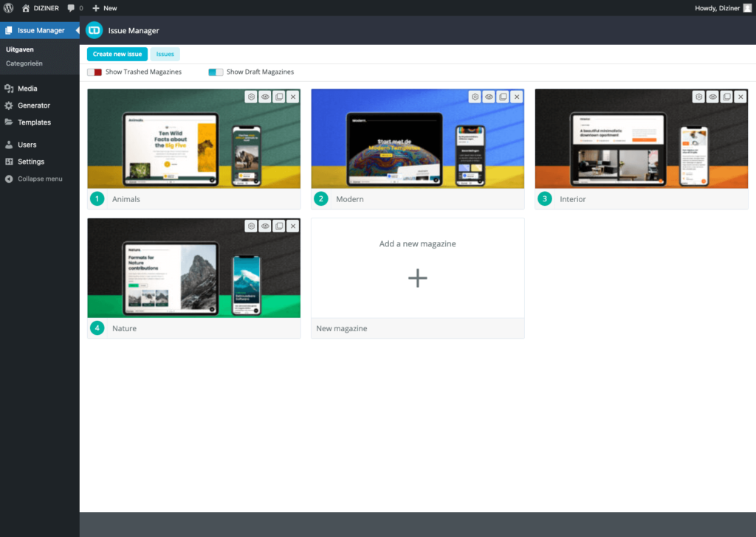
Task: Preview Nature magazine with eye icon
Action: [265, 226]
